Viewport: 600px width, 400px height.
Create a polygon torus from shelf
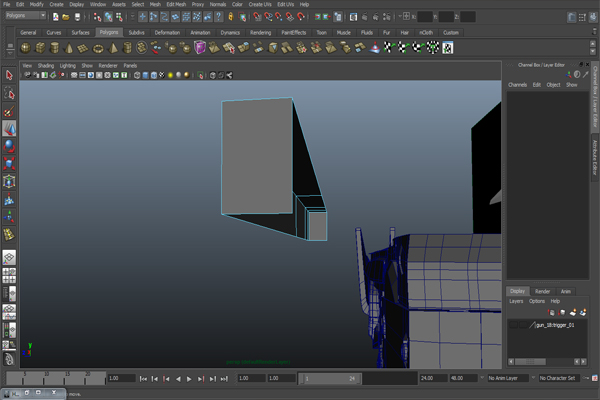click(x=98, y=48)
